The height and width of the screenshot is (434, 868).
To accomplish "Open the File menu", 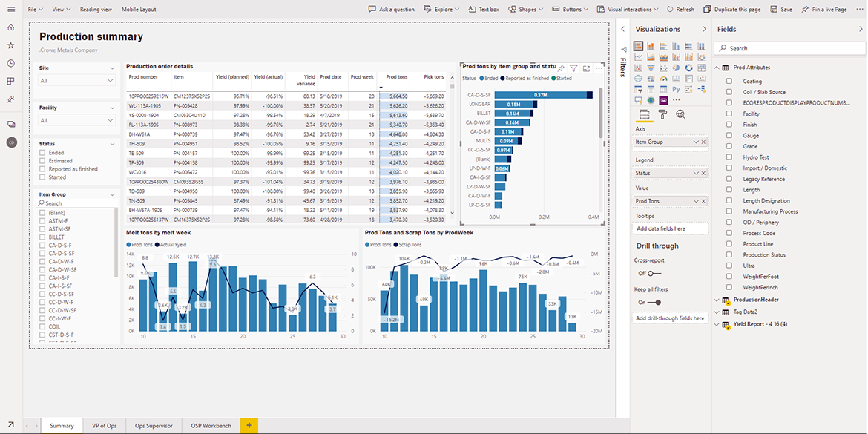I will click(x=35, y=10).
